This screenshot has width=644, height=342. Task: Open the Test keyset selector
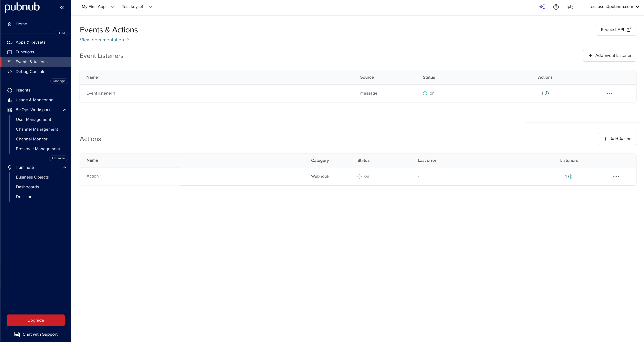137,7
